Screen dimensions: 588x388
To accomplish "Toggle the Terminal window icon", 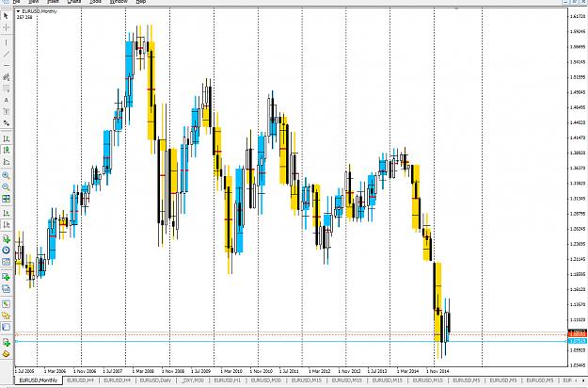I will coord(6,327).
